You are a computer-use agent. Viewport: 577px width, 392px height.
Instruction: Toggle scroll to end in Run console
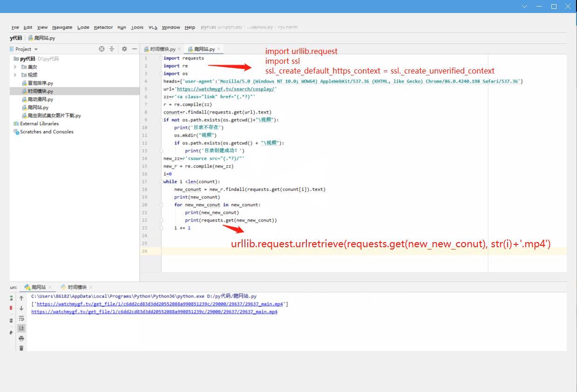[x=21, y=328]
